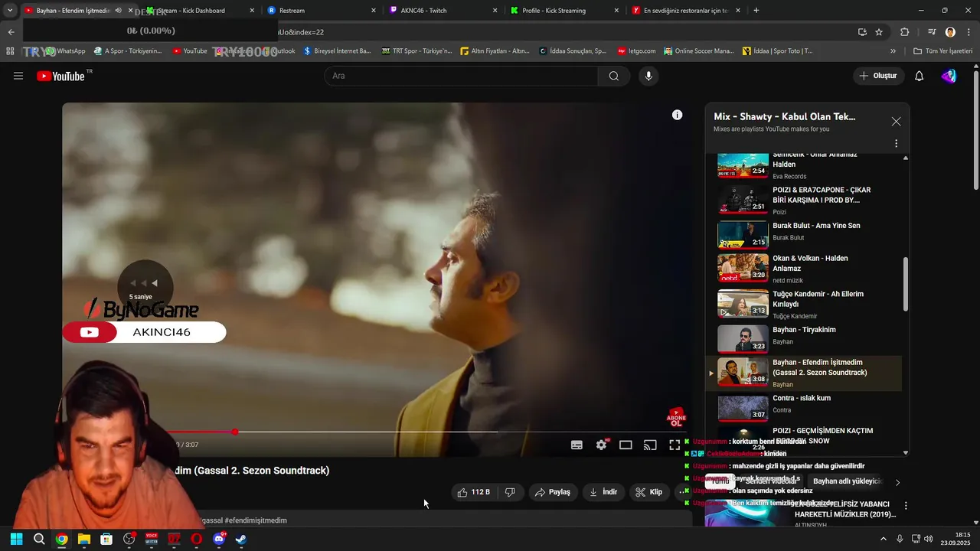Switch to Profile - Kick Streaming tab
Image resolution: width=980 pixels, height=551 pixels.
565,11
